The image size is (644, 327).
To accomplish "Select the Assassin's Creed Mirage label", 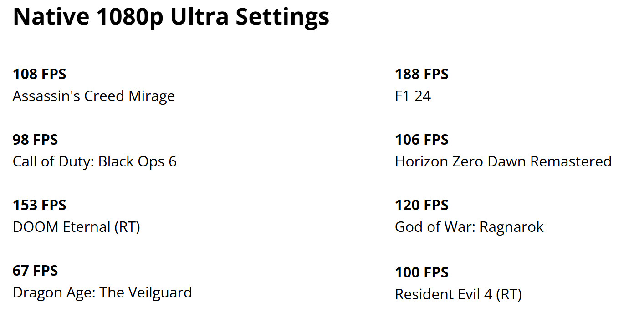I will click(94, 96).
